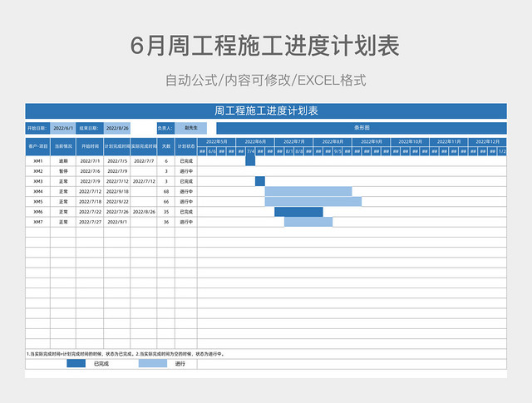Select the 当前情况 column header
Image resolution: width=532 pixels, height=403 pixels.
pyautogui.click(x=63, y=146)
